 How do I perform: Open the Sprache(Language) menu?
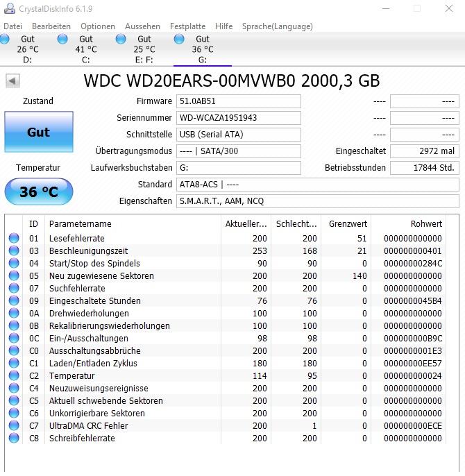[x=278, y=26]
